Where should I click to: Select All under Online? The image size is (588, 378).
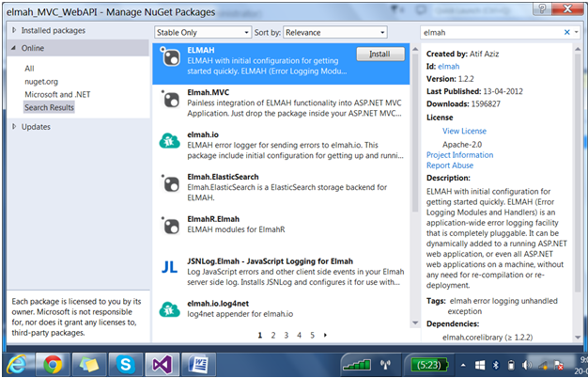click(x=29, y=69)
